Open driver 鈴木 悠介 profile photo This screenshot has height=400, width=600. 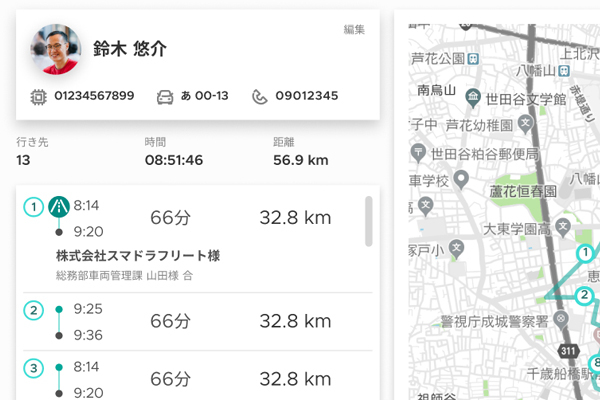(x=56, y=49)
